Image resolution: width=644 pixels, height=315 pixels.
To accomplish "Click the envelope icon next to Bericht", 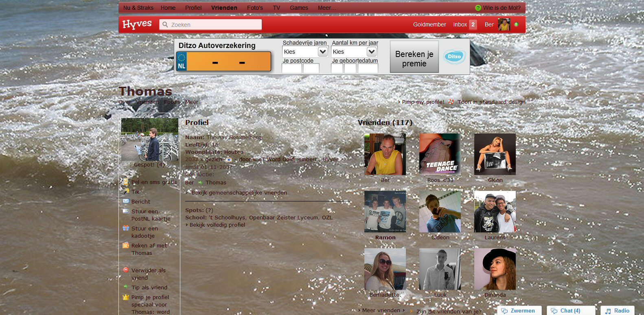I will (x=126, y=201).
